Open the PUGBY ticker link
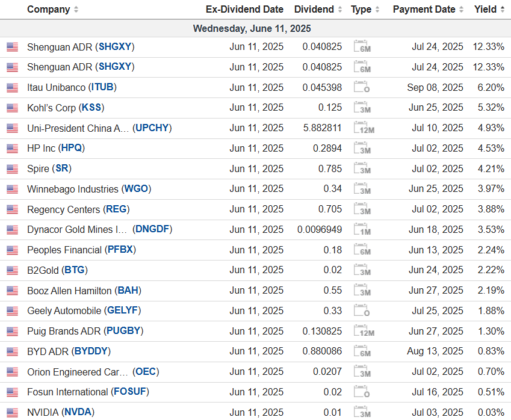 [x=123, y=331]
